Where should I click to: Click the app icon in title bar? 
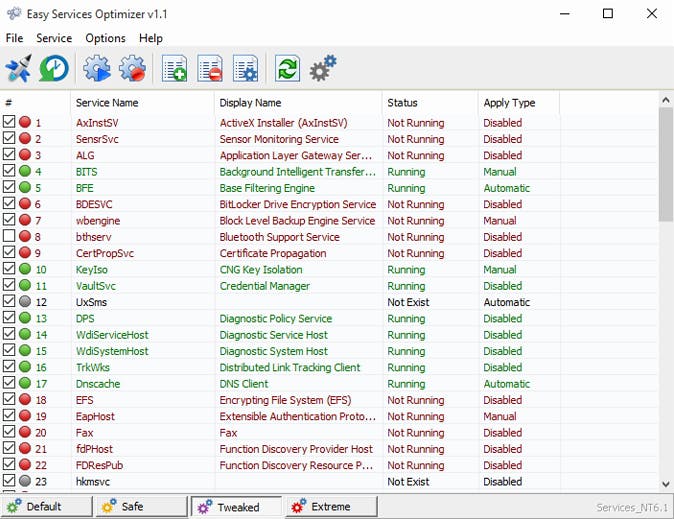(14, 14)
